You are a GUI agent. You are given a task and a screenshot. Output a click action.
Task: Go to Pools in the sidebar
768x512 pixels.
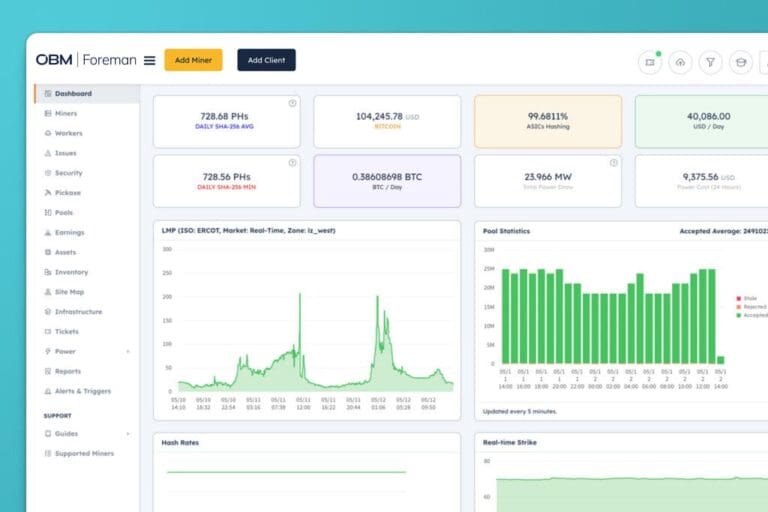[63, 213]
